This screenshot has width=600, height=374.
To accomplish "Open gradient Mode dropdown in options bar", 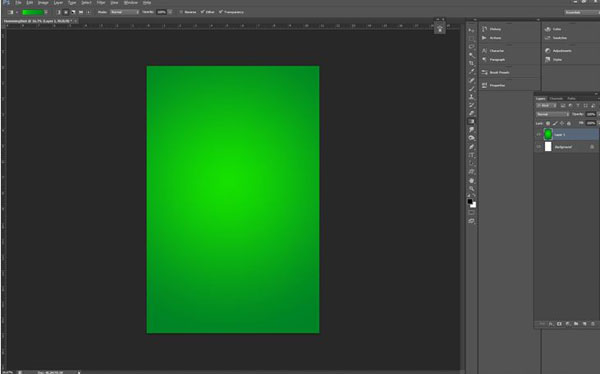I will pos(125,12).
